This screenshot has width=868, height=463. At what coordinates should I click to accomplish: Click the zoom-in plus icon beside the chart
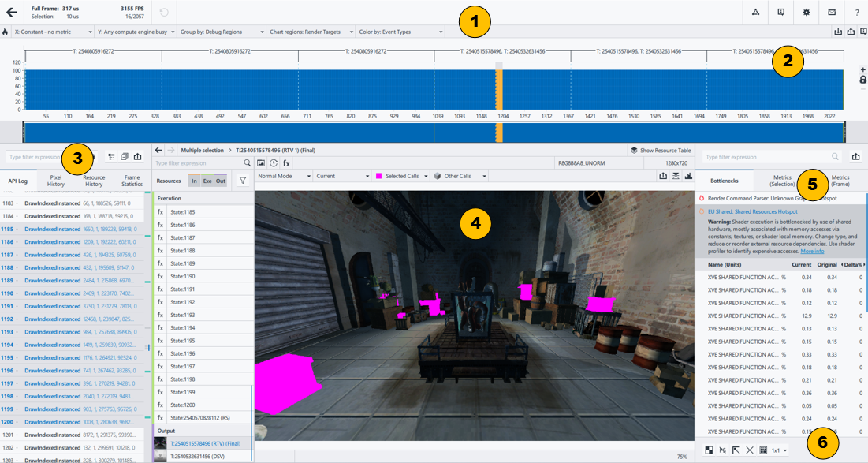(863, 70)
